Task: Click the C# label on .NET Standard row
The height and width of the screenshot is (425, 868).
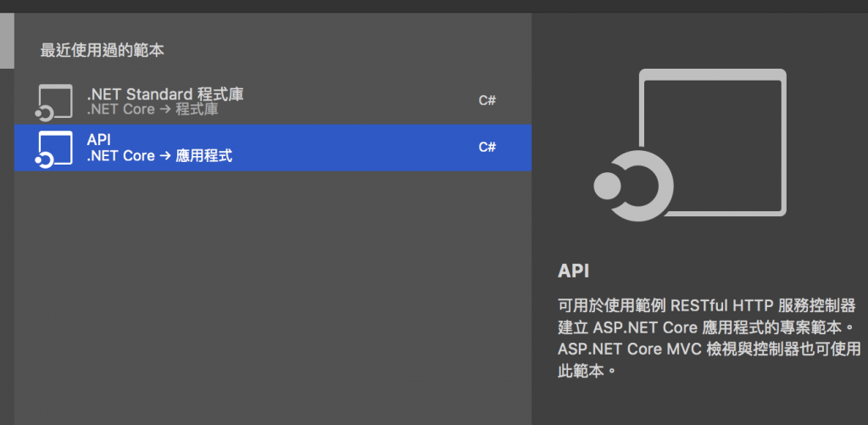Action: pos(487,101)
